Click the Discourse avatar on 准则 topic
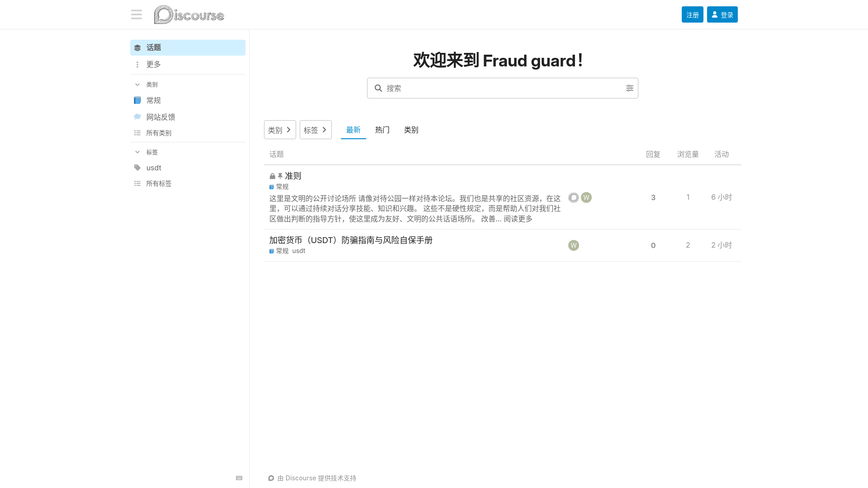868x488 pixels. click(574, 197)
